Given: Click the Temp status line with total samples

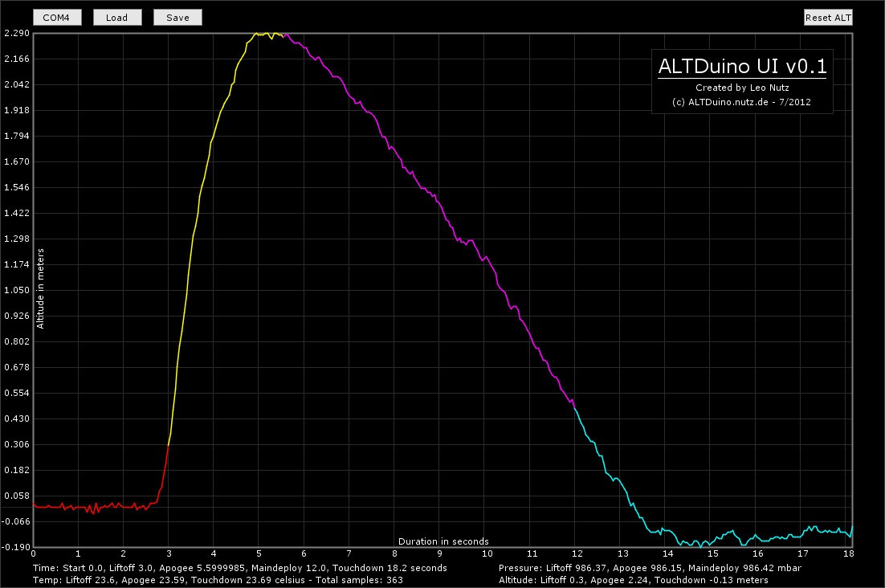Looking at the screenshot, I should pos(218,579).
